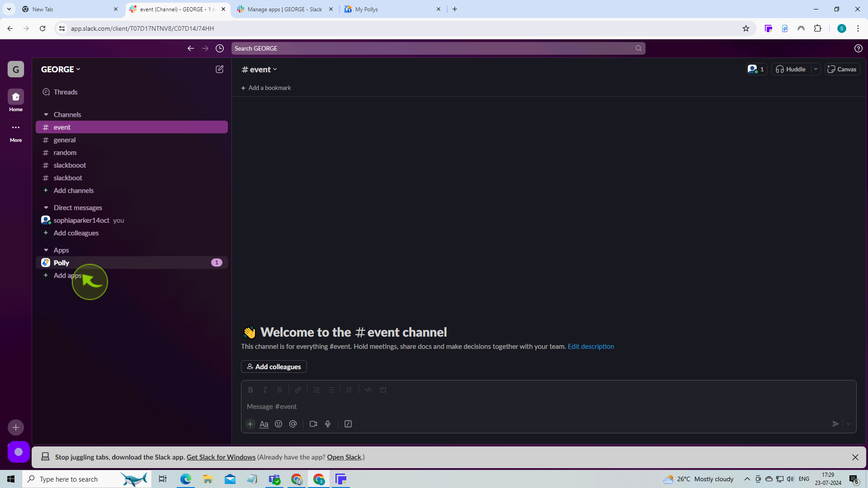Click the GEORGE workspace G icon

tap(16, 69)
